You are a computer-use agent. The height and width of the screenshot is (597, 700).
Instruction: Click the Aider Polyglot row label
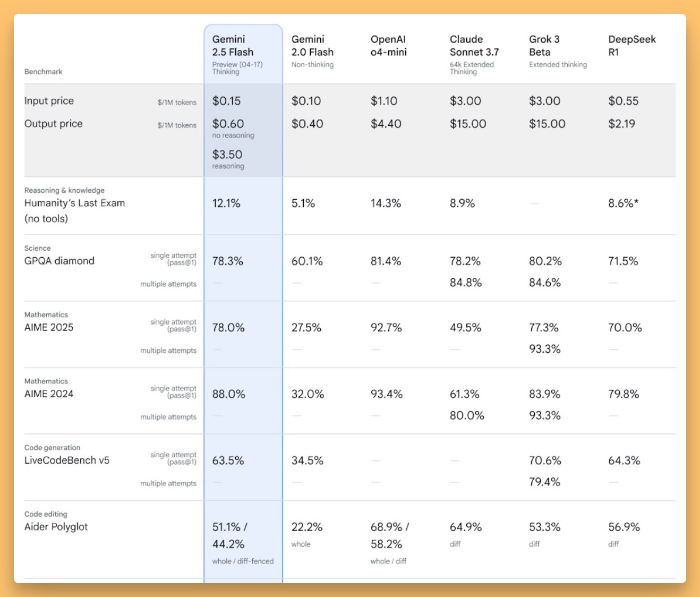point(56,527)
